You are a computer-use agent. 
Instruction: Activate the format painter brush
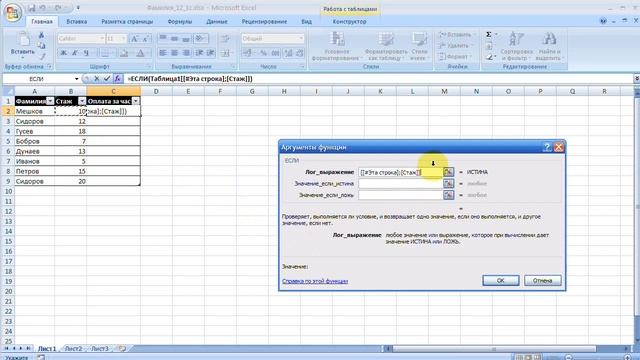(x=41, y=56)
